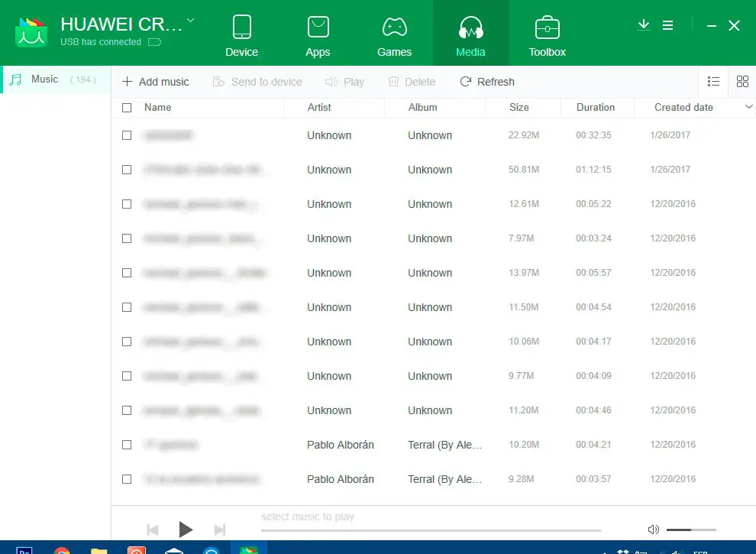Skip to next track
Image resolution: width=756 pixels, height=554 pixels.
tap(220, 530)
